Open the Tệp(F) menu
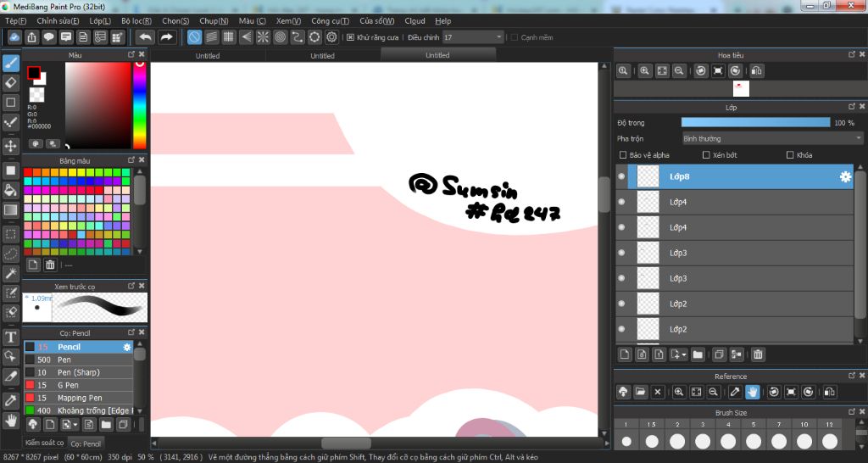Image resolution: width=868 pixels, height=463 pixels. coord(15,21)
